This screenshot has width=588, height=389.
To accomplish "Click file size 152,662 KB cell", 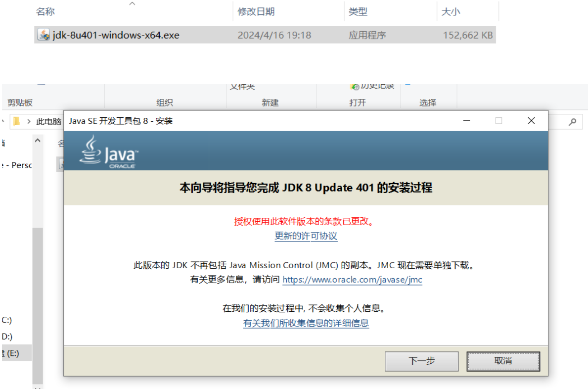I will (x=468, y=35).
